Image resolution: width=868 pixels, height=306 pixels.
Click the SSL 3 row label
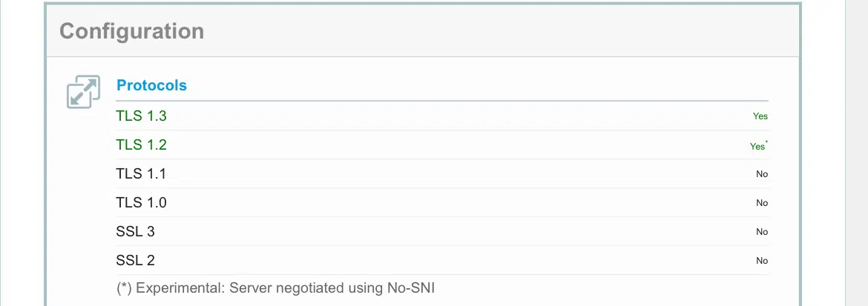135,232
